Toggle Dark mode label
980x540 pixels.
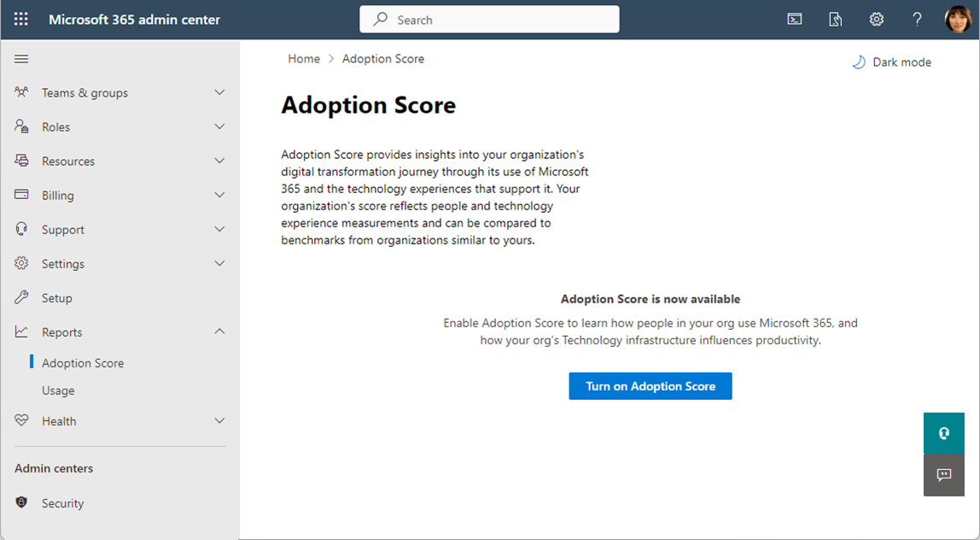click(x=901, y=62)
